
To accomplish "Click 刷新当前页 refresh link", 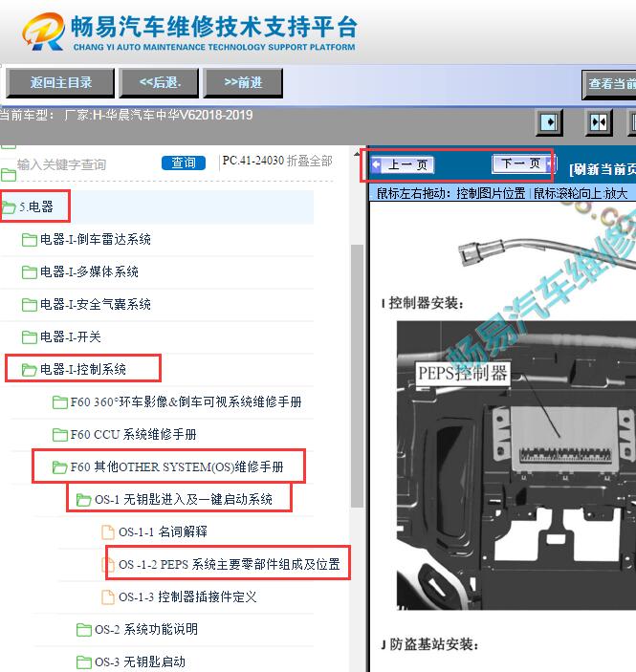I will [x=603, y=170].
